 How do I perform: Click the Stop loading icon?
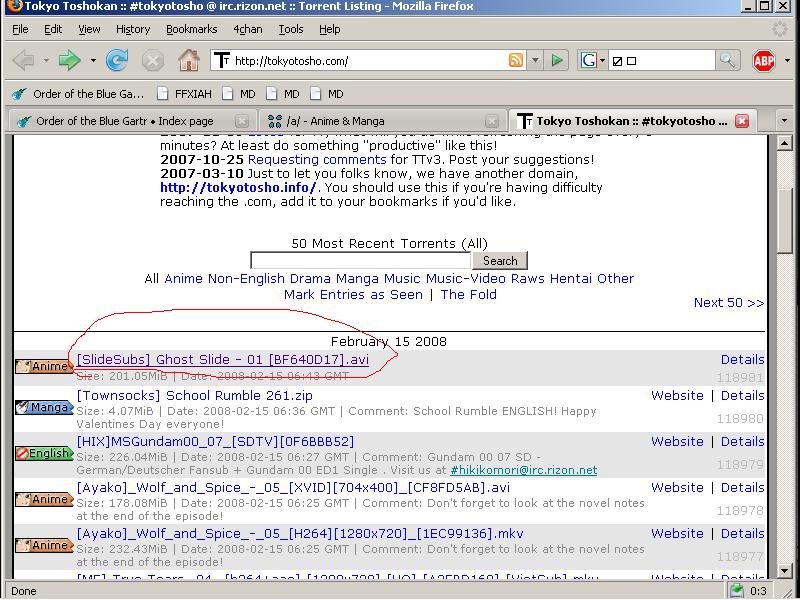point(153,61)
